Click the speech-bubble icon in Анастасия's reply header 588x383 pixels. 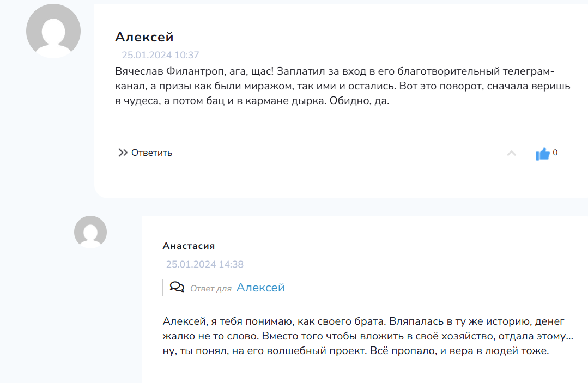coord(176,286)
